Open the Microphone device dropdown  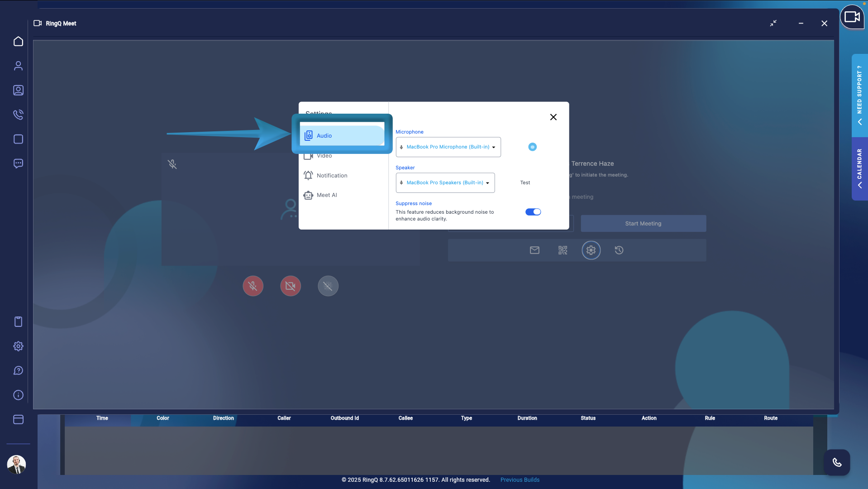pos(448,147)
